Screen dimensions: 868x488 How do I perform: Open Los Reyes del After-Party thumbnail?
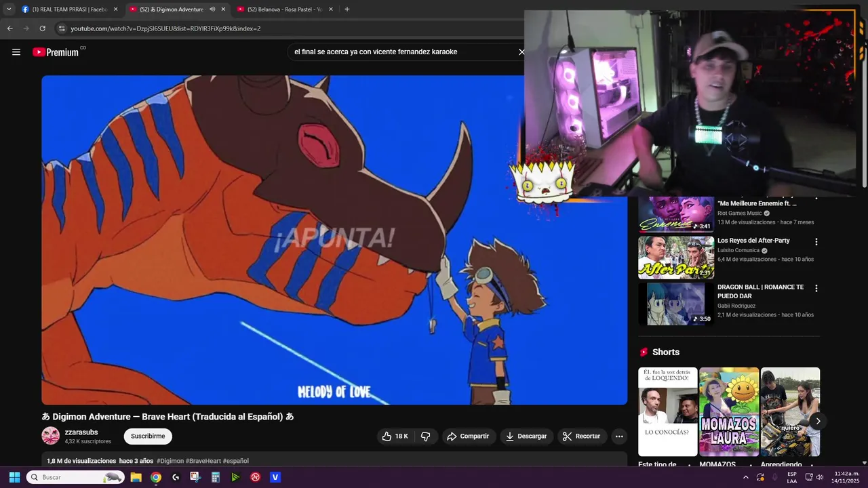tap(676, 258)
